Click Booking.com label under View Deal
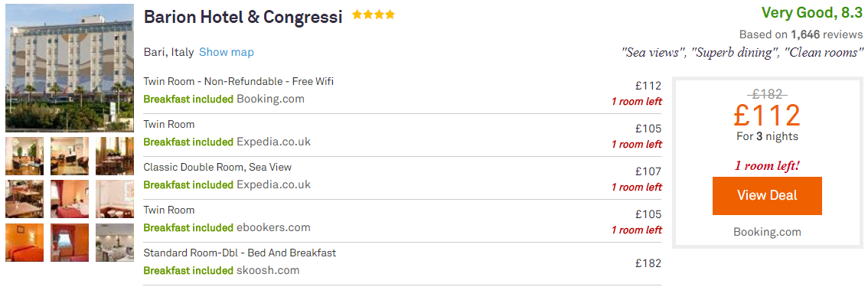Image resolution: width=868 pixels, height=287 pixels. click(x=767, y=232)
